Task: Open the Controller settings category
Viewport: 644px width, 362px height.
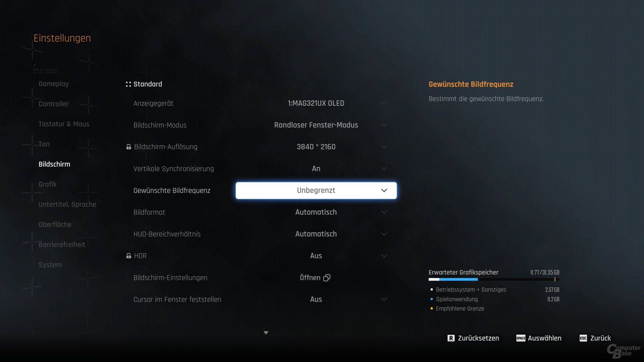Action: (x=54, y=104)
